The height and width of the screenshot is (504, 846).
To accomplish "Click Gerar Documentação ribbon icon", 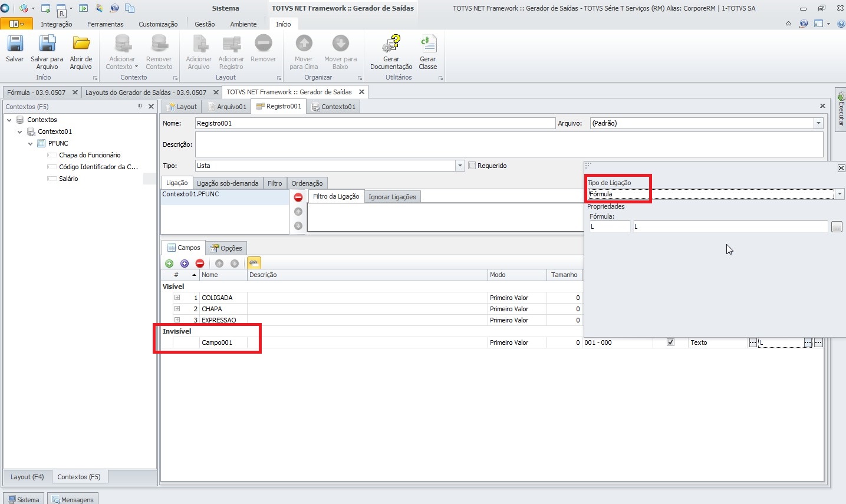I will pyautogui.click(x=391, y=44).
